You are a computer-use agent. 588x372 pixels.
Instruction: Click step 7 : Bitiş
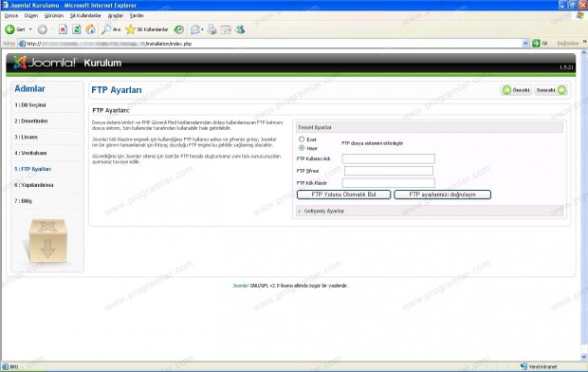(24, 201)
